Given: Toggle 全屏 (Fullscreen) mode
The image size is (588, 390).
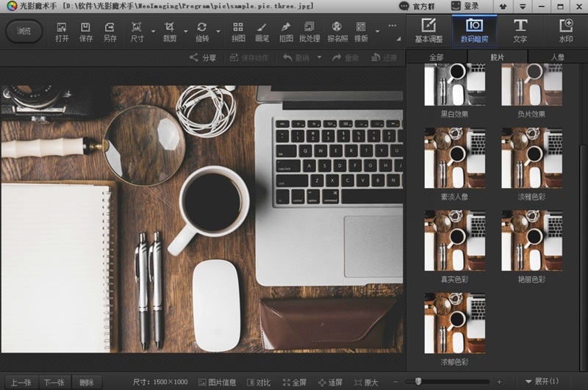Looking at the screenshot, I should (x=293, y=382).
